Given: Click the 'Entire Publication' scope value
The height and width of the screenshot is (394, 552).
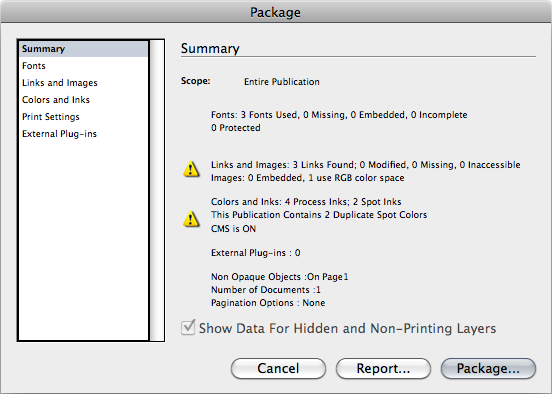Looking at the screenshot, I should pos(282,82).
